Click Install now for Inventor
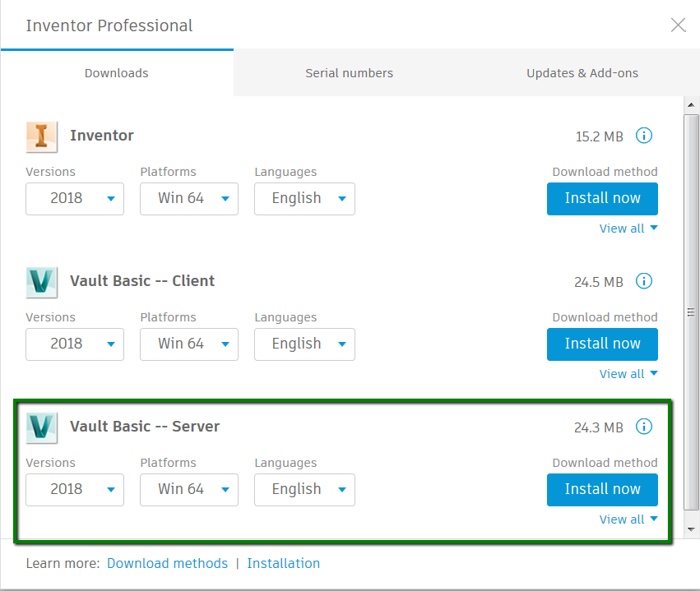This screenshot has height=591, width=700. tap(602, 198)
